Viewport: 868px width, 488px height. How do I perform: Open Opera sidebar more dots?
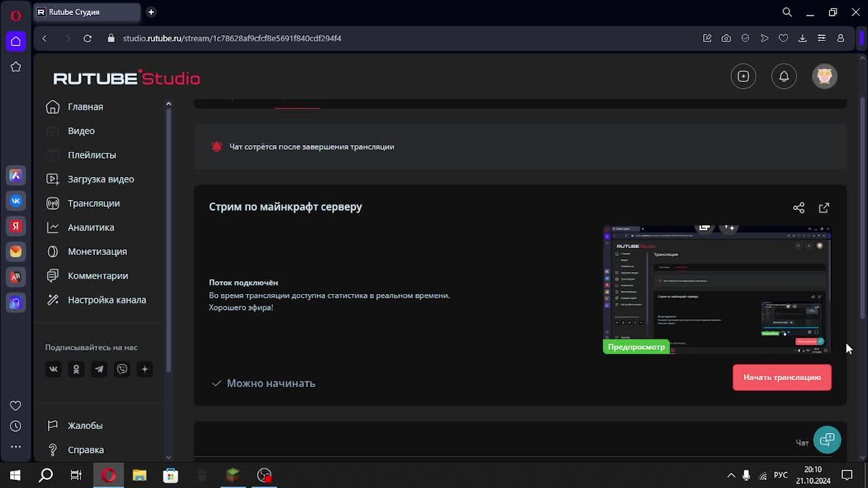(x=16, y=447)
